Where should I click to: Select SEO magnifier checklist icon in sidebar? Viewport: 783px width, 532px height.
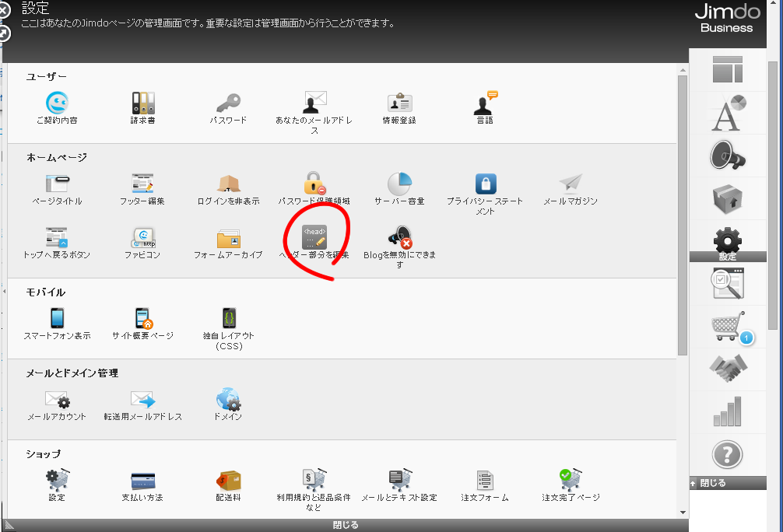click(x=728, y=283)
